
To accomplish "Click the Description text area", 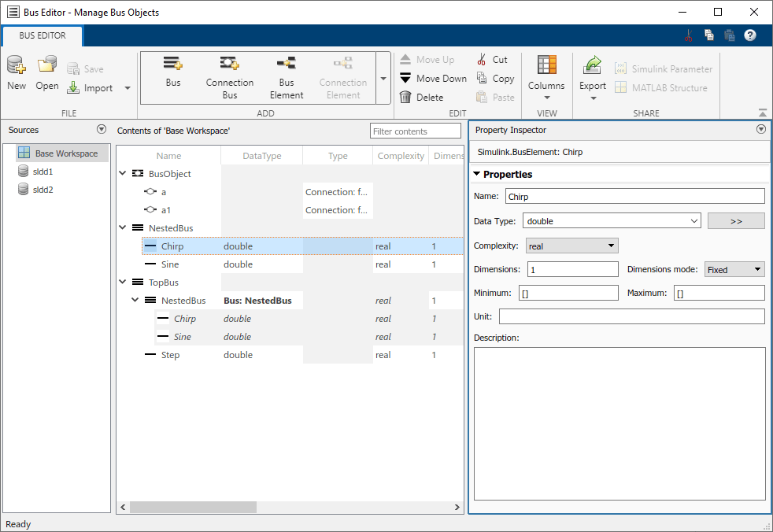I will coord(620,423).
